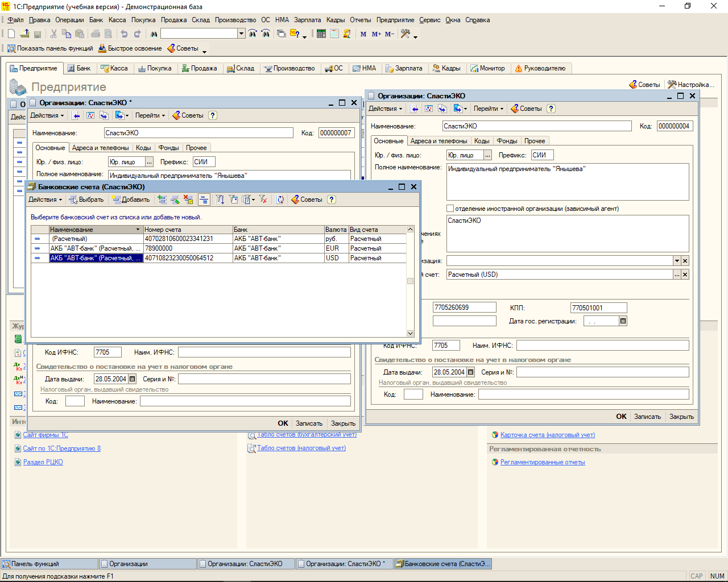
Task: Open the Наименование column sort dropdown arrow
Action: (138, 230)
